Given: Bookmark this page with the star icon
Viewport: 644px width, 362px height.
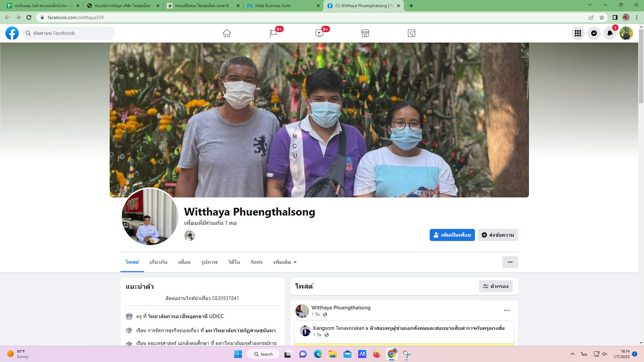Looking at the screenshot, I should (x=602, y=17).
